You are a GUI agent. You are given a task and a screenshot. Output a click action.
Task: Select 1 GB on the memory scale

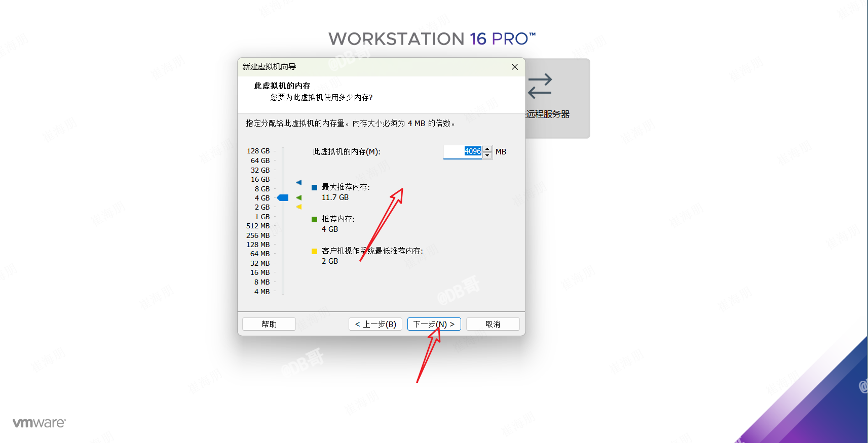[262, 217]
